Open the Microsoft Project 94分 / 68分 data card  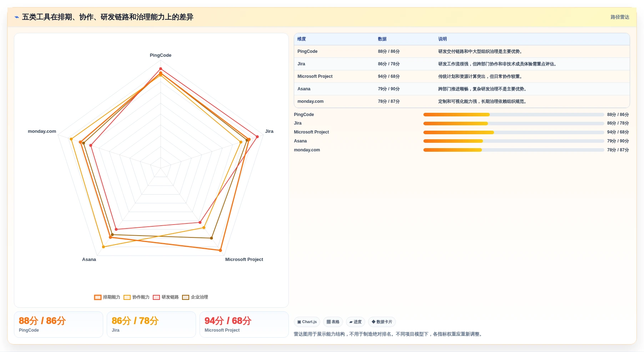tap(244, 325)
